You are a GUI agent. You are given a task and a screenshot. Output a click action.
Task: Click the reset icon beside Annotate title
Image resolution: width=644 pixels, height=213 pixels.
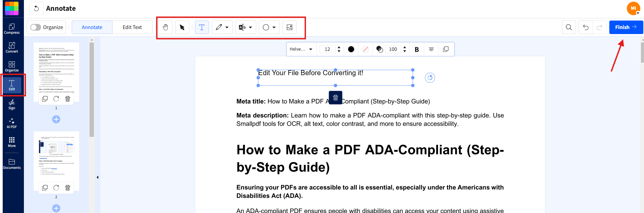point(36,8)
